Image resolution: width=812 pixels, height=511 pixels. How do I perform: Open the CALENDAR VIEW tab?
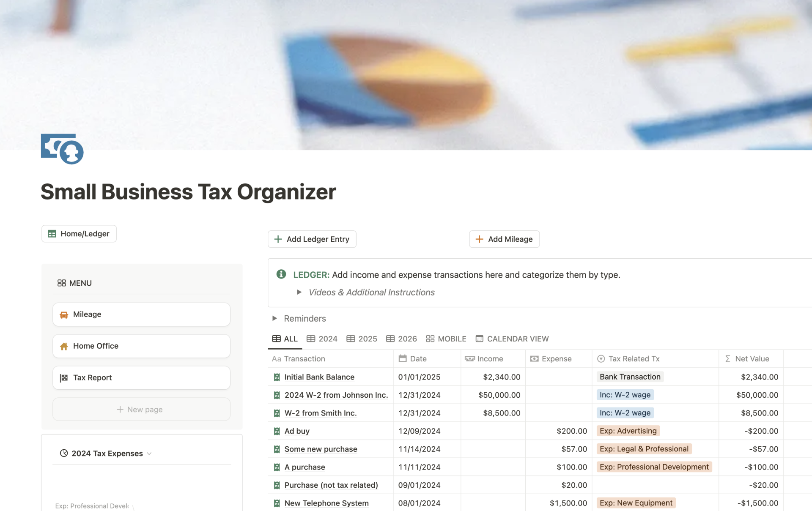click(512, 339)
